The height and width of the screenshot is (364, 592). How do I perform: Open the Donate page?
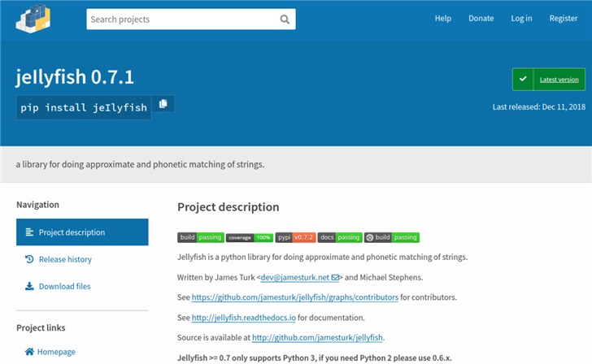pos(481,18)
